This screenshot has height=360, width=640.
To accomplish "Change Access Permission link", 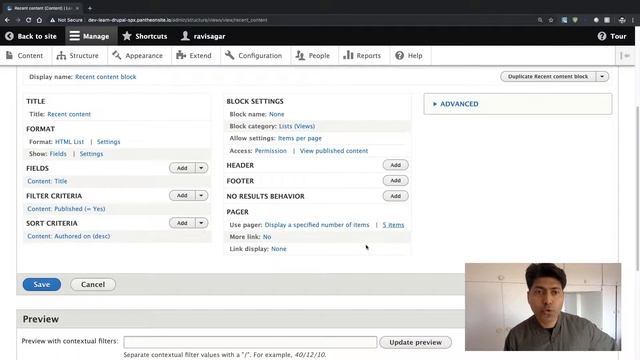I will click(x=271, y=151).
